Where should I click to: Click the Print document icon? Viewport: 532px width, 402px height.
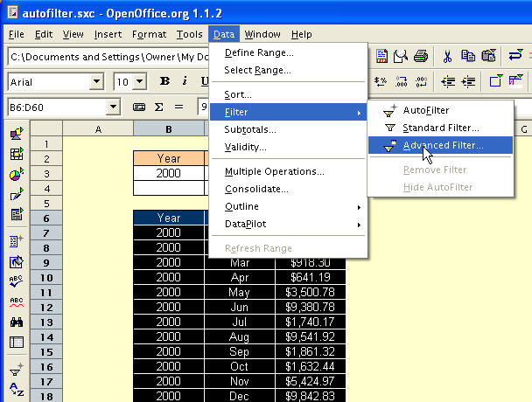[x=421, y=56]
